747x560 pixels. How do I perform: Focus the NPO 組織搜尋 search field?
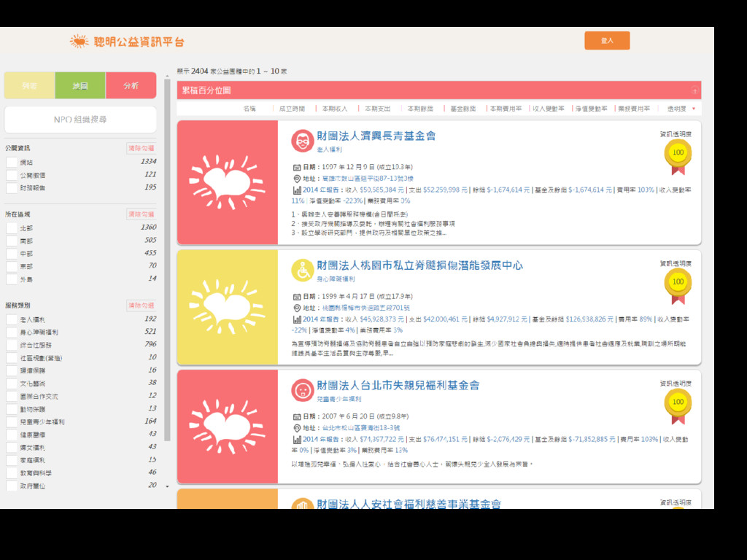pos(80,120)
